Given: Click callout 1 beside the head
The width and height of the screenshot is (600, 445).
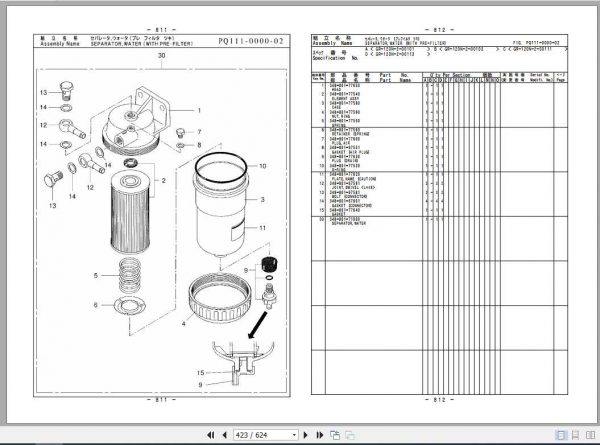Looking at the screenshot, I should [x=199, y=111].
